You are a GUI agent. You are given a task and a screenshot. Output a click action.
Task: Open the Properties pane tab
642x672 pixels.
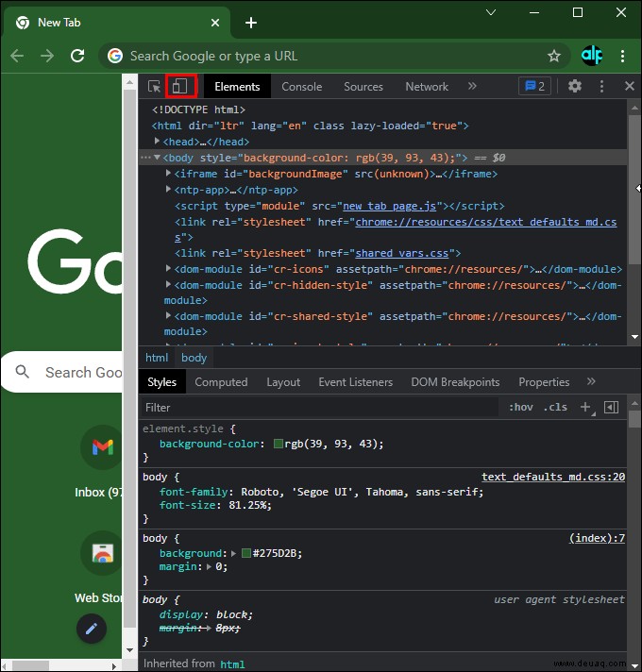544,382
